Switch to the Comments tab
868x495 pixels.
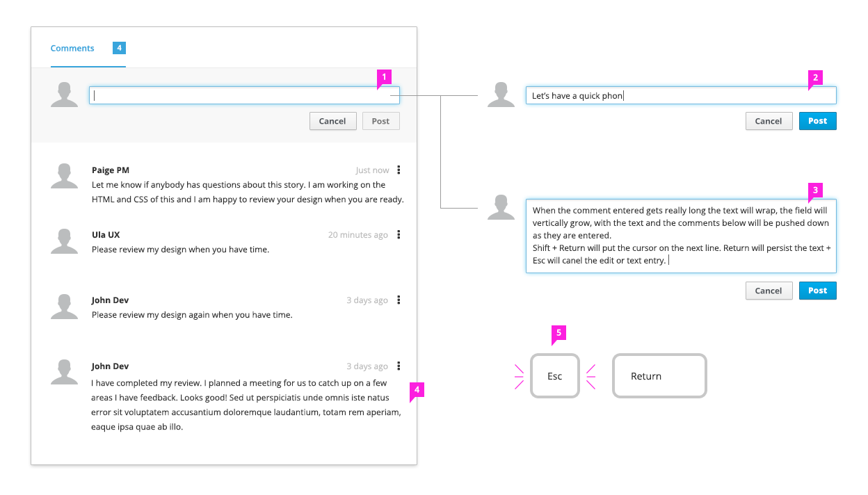click(72, 49)
